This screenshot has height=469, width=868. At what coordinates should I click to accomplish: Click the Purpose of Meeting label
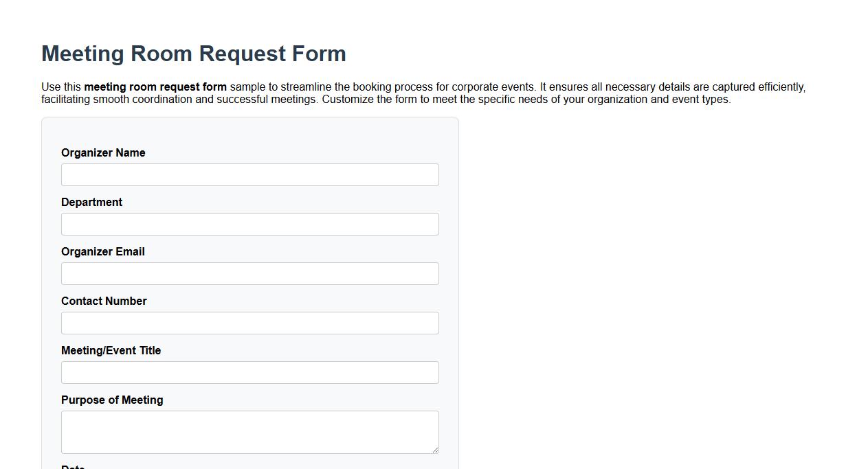pos(112,400)
